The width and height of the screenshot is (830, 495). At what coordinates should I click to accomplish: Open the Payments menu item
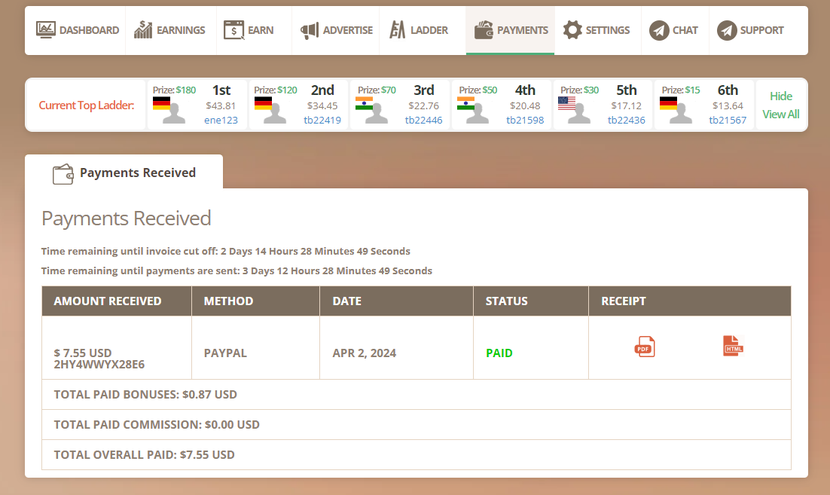[x=510, y=30]
